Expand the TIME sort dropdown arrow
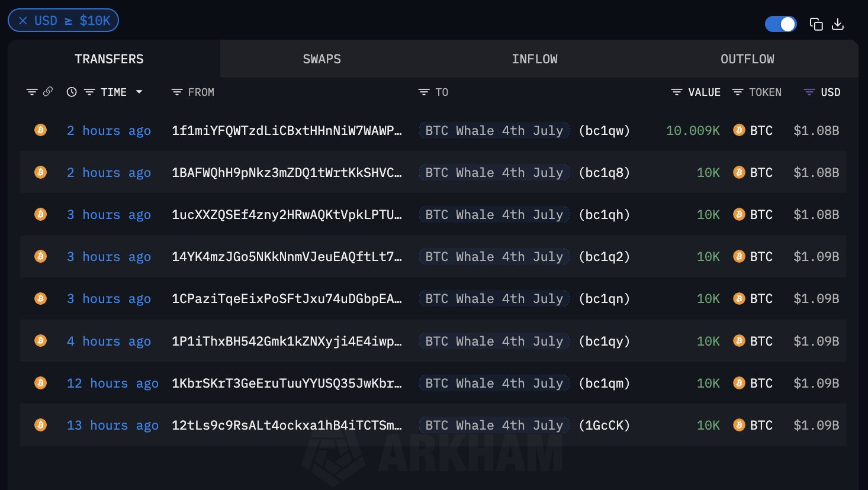 click(x=139, y=92)
